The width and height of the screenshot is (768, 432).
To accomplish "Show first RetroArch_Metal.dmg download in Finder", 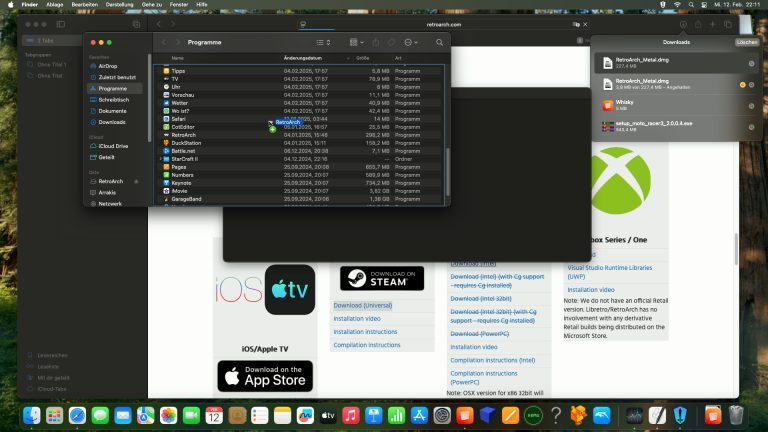I will click(751, 64).
